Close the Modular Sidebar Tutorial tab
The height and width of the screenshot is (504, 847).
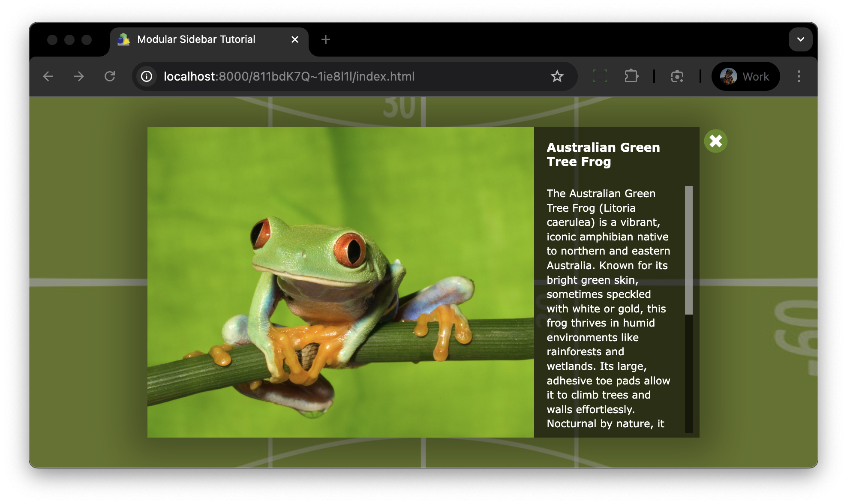pos(295,39)
